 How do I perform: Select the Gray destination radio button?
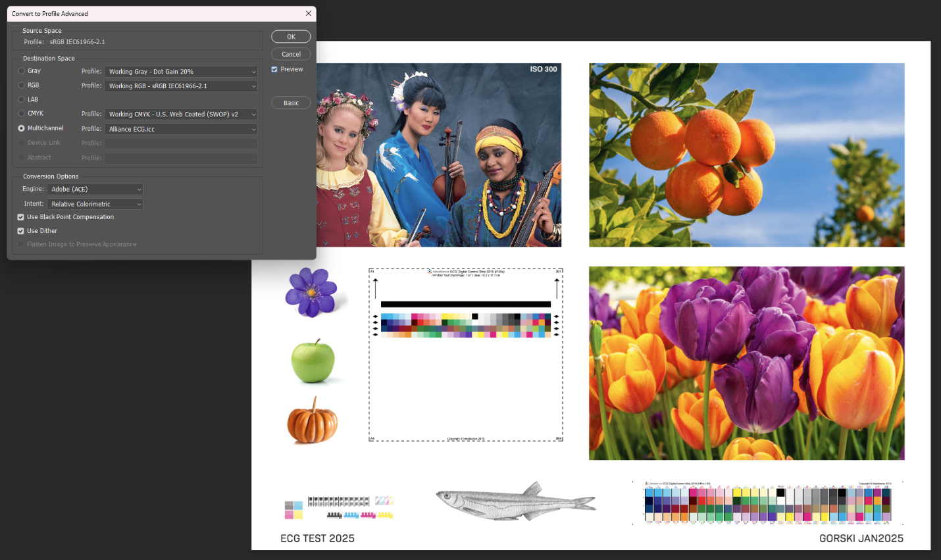coord(21,71)
